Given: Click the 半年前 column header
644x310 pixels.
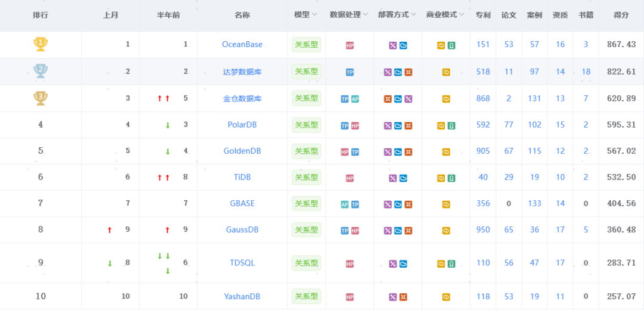Looking at the screenshot, I should [x=168, y=15].
